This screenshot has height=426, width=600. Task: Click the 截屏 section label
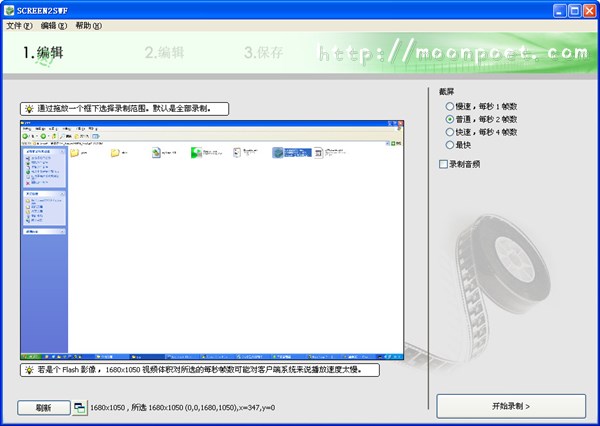coord(446,92)
